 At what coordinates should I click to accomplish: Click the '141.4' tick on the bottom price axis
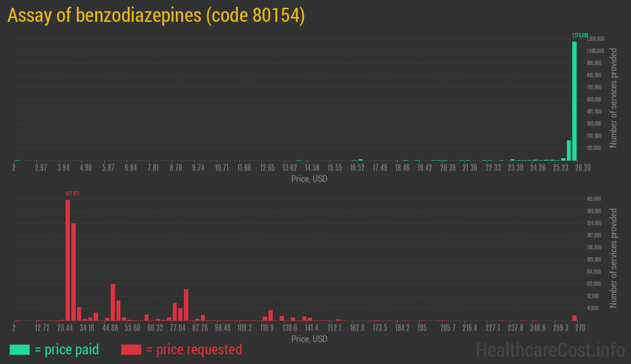pos(312,328)
